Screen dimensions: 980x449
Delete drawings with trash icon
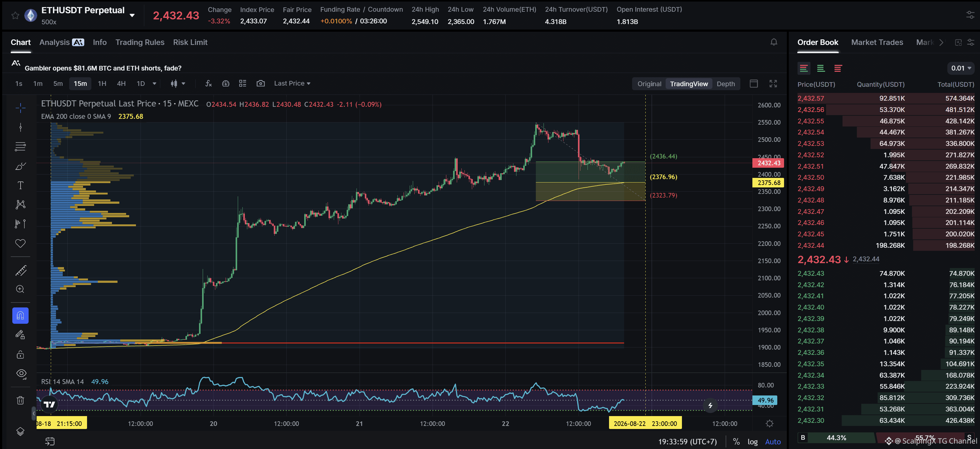click(x=21, y=400)
